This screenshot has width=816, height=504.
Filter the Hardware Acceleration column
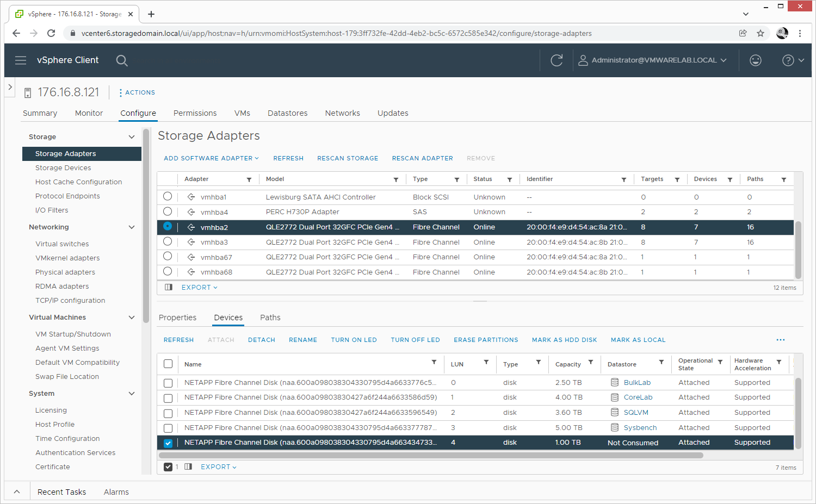[x=779, y=362]
